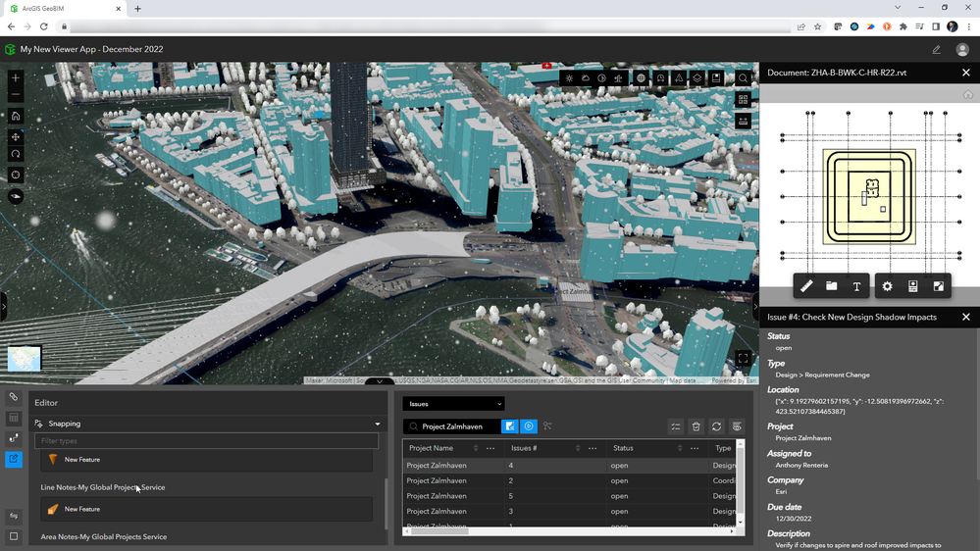Click the checklist selection options icon
980x551 pixels.
[x=676, y=426]
